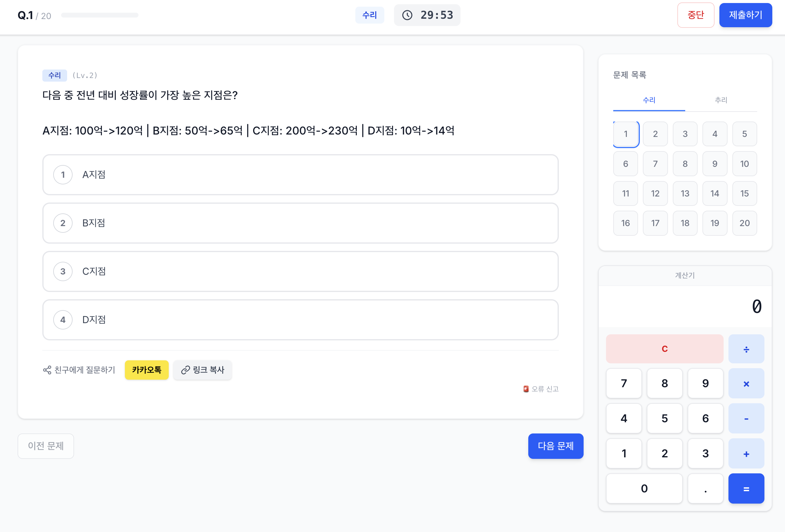Switch to the 추리 tab
Viewport: 785px width, 532px height.
point(721,100)
